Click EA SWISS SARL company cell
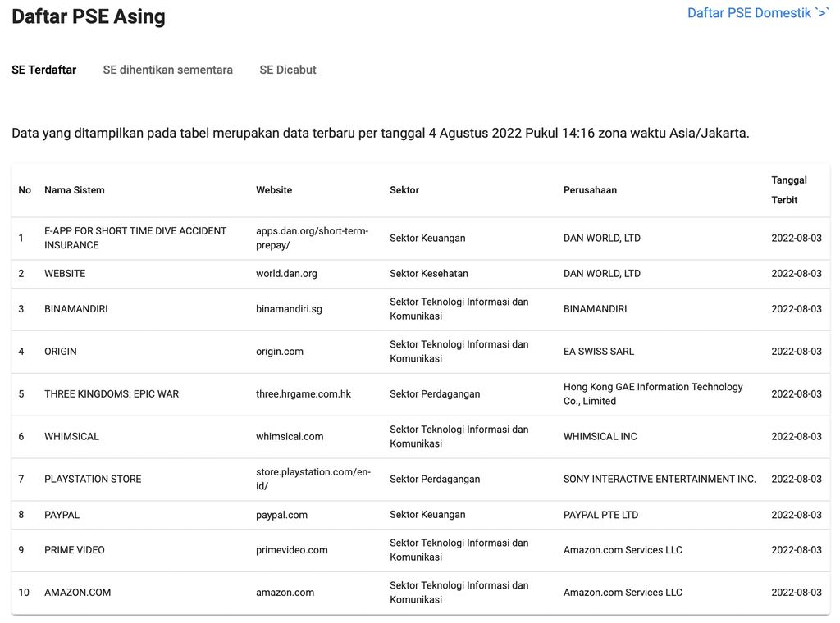 pos(598,352)
